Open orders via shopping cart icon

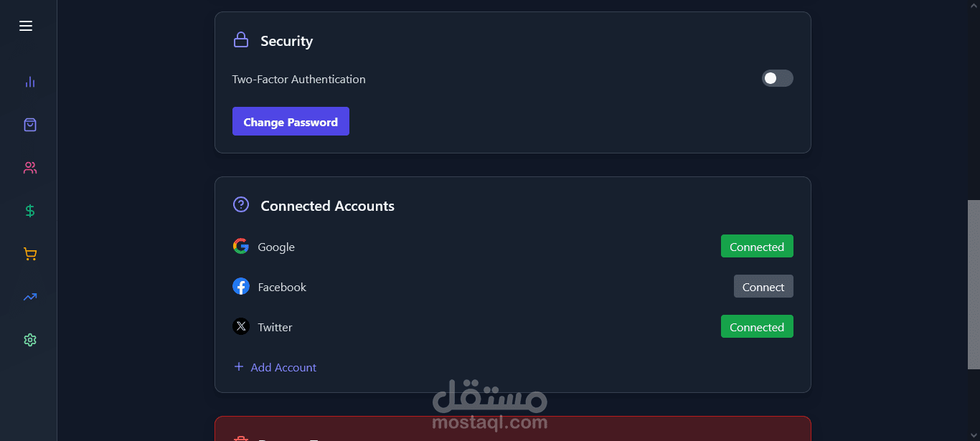(x=29, y=254)
